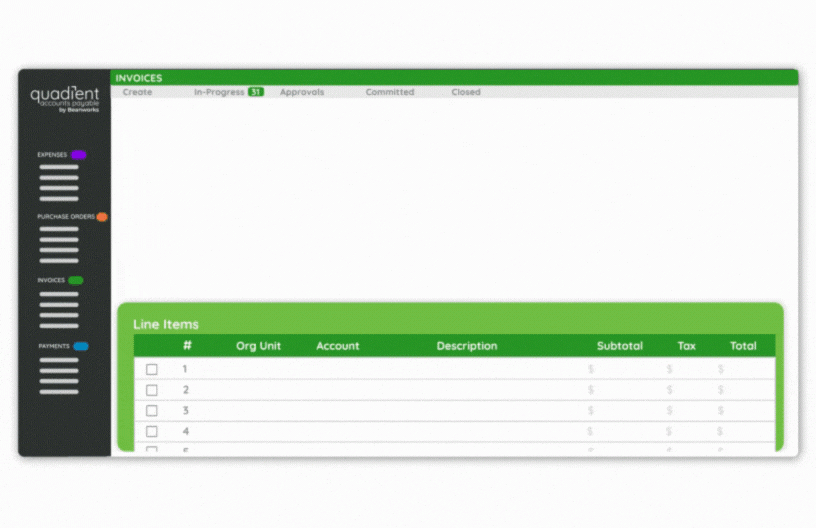
Task: Switch to the In-Progress tab
Action: pyautogui.click(x=219, y=92)
